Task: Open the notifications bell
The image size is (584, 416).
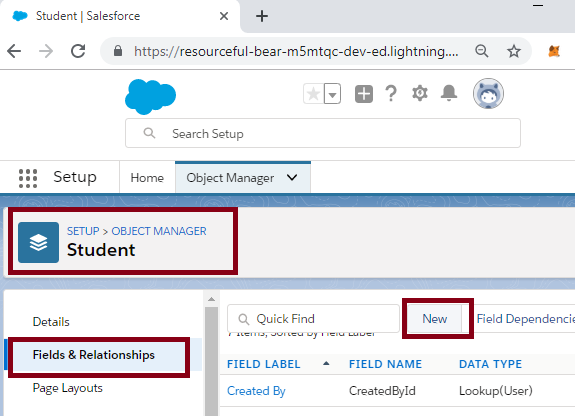Action: point(449,93)
